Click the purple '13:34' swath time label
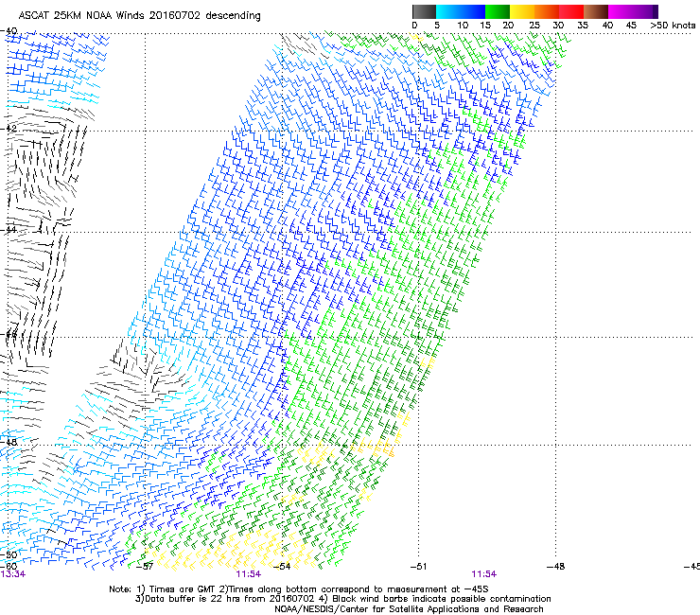Image resolution: width=700 pixels, height=615 pixels. click(13, 574)
